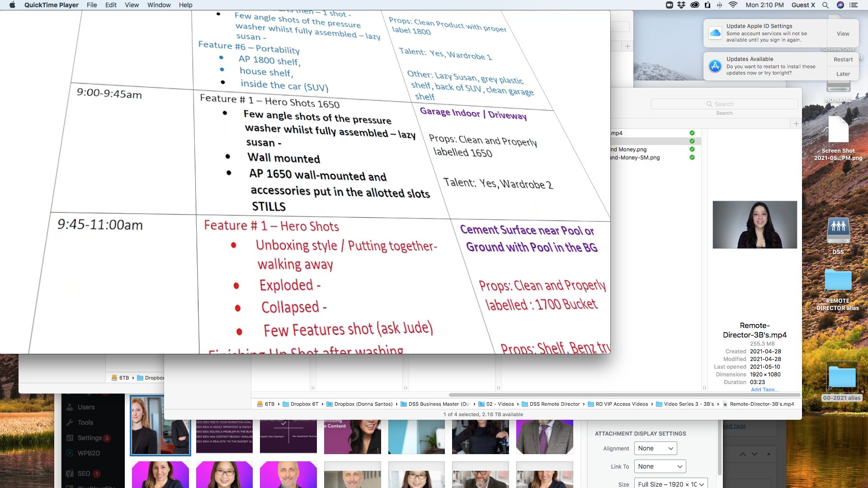
Task: Launch Siri from the menu bar
Action: pyautogui.click(x=840, y=5)
